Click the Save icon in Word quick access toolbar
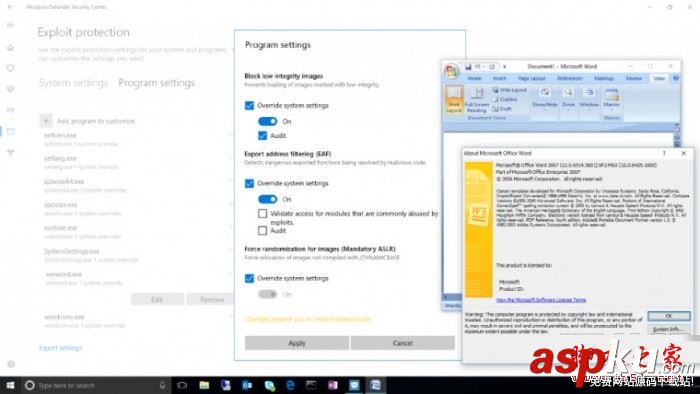The image size is (700, 394). pyautogui.click(x=468, y=67)
